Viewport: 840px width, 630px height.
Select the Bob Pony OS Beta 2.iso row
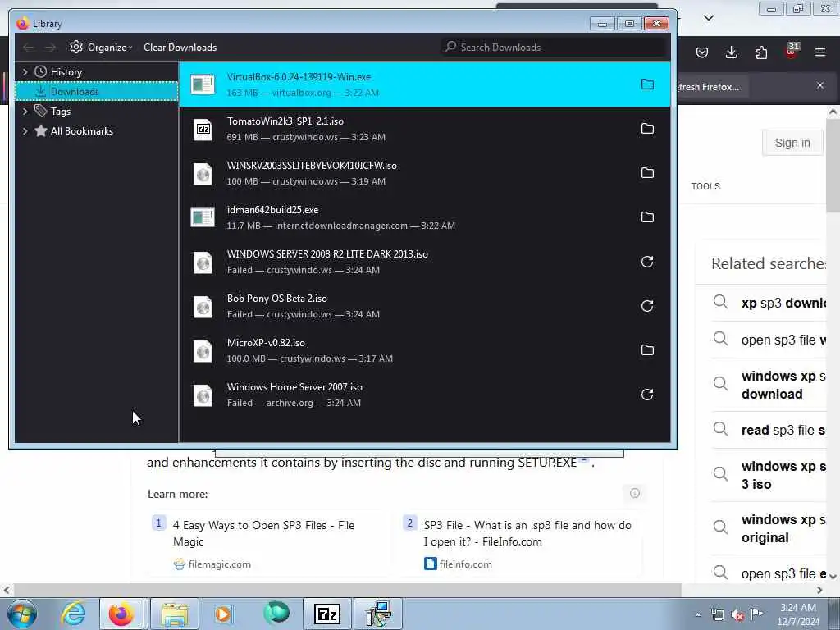(x=424, y=306)
